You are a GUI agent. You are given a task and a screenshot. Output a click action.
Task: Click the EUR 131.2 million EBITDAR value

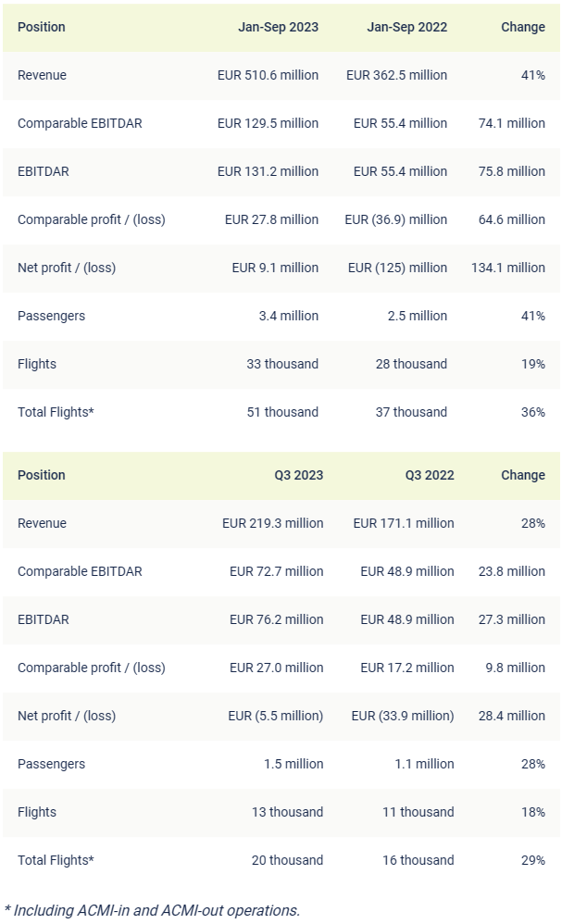(x=268, y=171)
